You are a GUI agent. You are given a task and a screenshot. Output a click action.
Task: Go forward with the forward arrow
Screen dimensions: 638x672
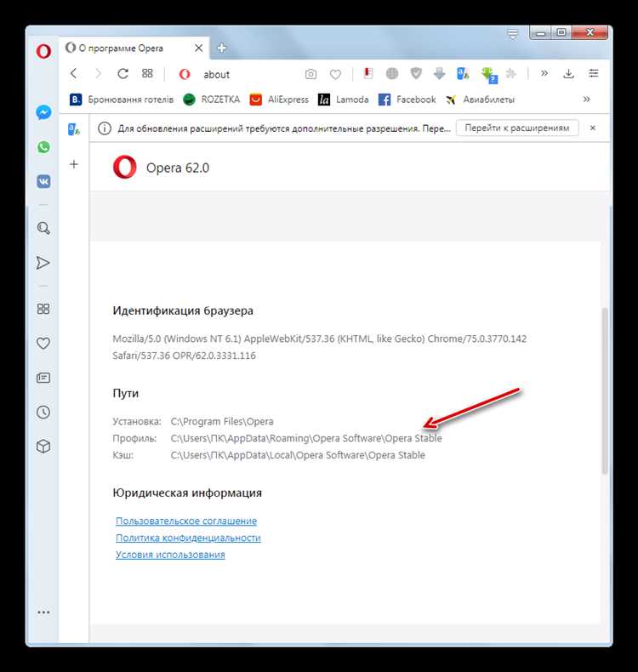(x=98, y=74)
